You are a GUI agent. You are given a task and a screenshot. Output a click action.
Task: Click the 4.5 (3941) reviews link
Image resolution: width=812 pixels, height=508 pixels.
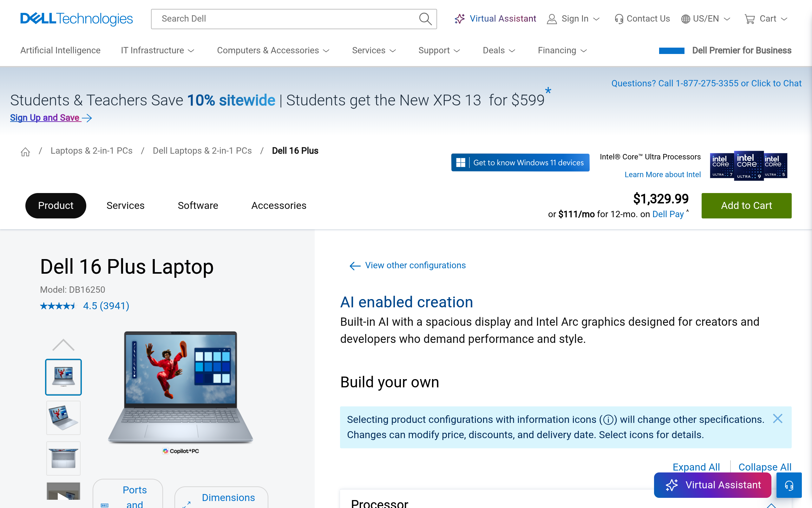[106, 306]
